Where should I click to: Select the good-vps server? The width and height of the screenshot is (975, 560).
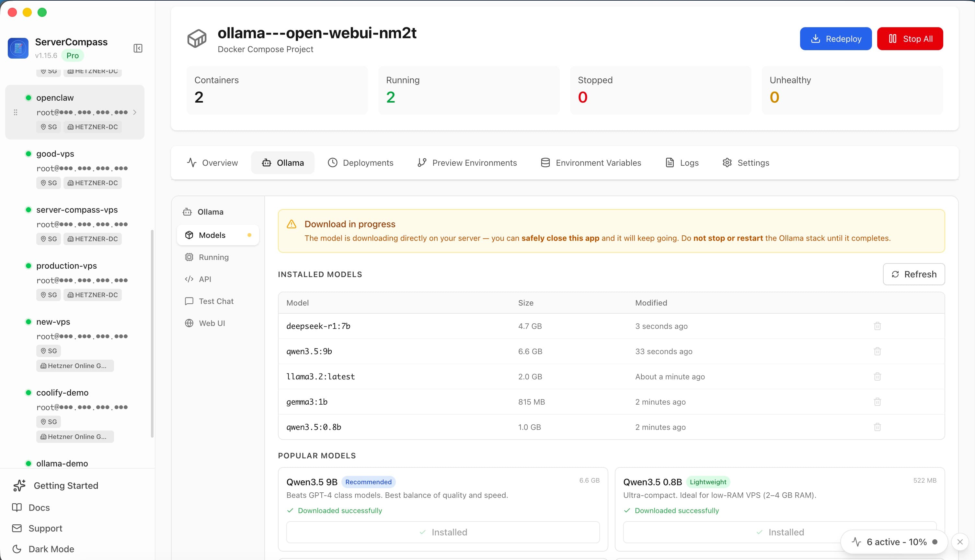coord(55,153)
